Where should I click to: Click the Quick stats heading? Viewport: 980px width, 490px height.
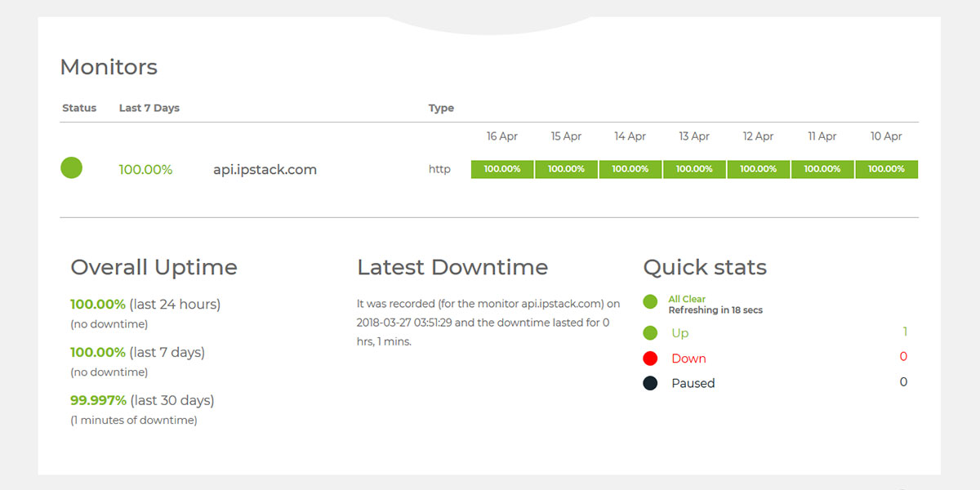(705, 267)
